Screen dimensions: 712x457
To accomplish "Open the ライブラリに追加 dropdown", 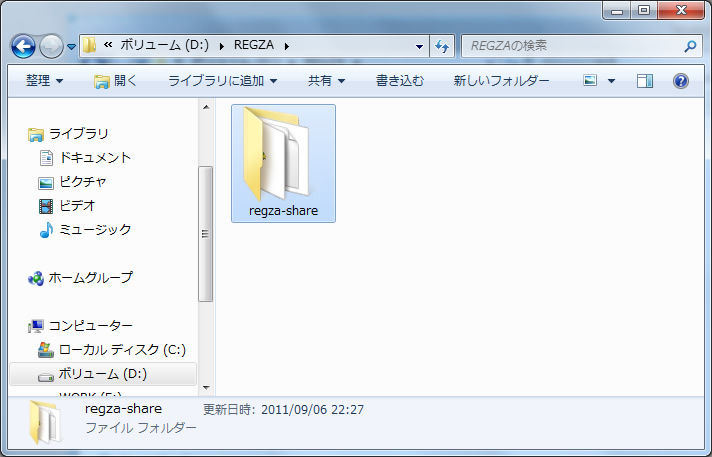I will click(222, 81).
